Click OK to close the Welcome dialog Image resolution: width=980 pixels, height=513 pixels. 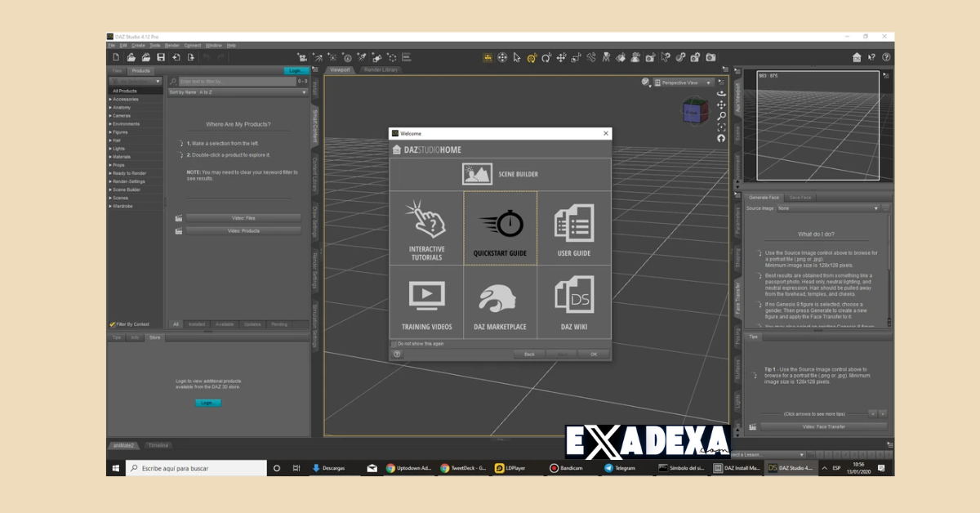point(594,354)
